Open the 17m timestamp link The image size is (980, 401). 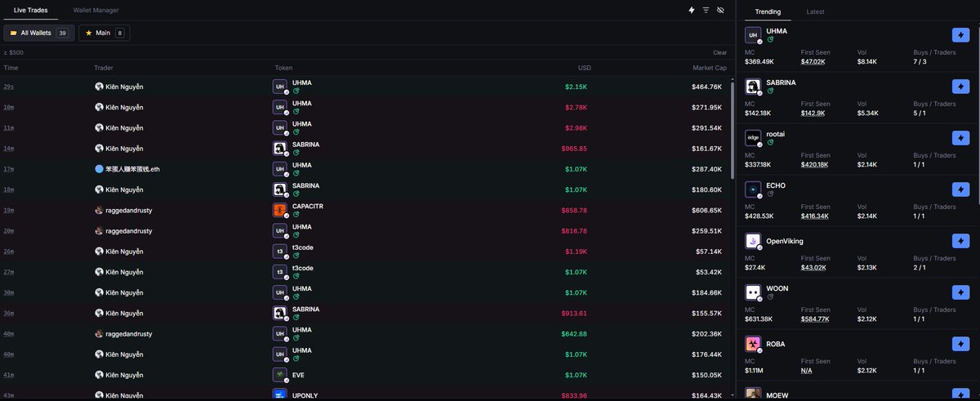[x=9, y=169]
